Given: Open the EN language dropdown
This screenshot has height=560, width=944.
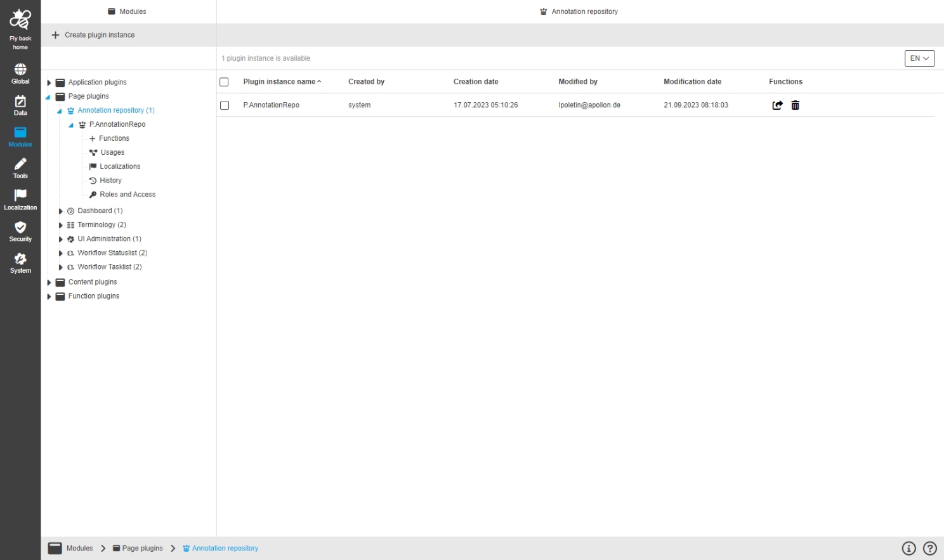Looking at the screenshot, I should 919,58.
